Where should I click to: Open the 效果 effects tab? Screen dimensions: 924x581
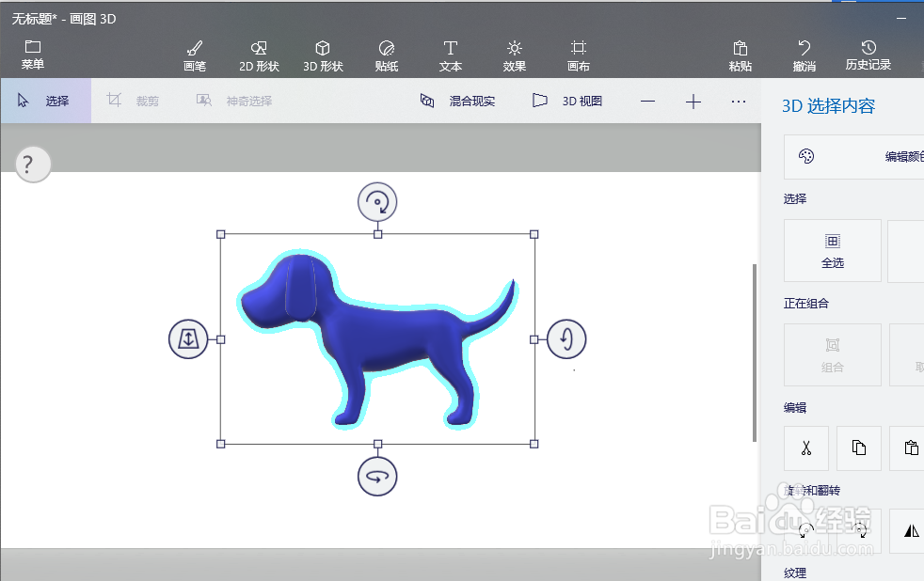tap(515, 55)
